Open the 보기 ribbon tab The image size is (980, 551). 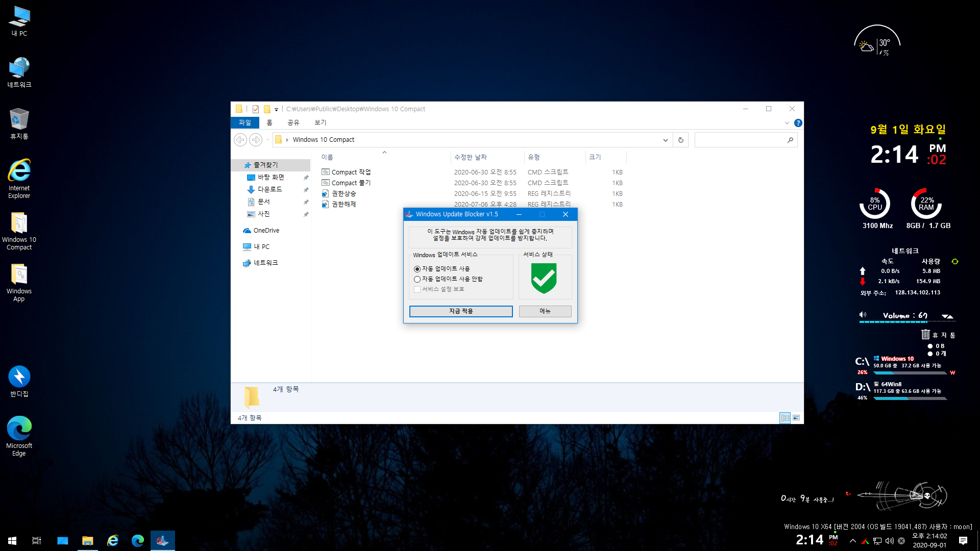[321, 122]
